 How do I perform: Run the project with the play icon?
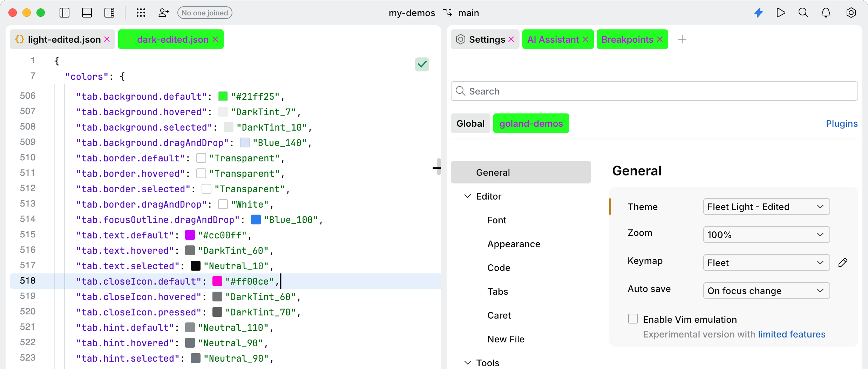coord(781,13)
